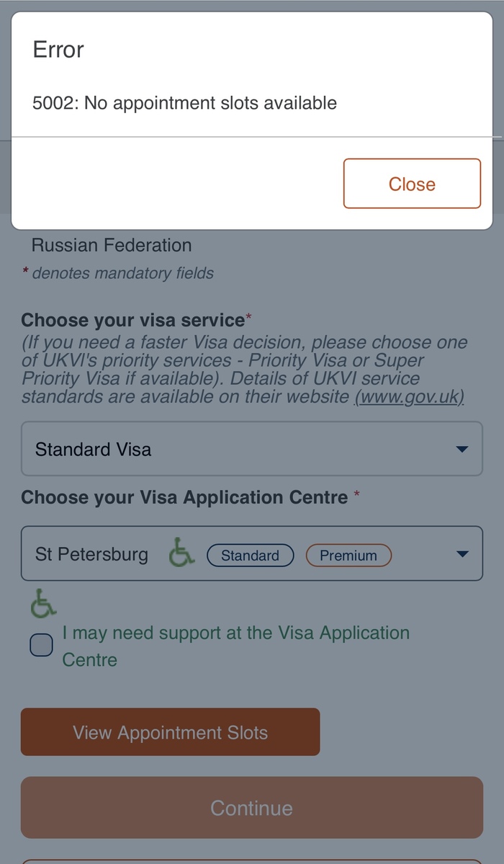504x864 pixels.
Task: Click wheelchair icon next to St Petersburg
Action: (181, 554)
